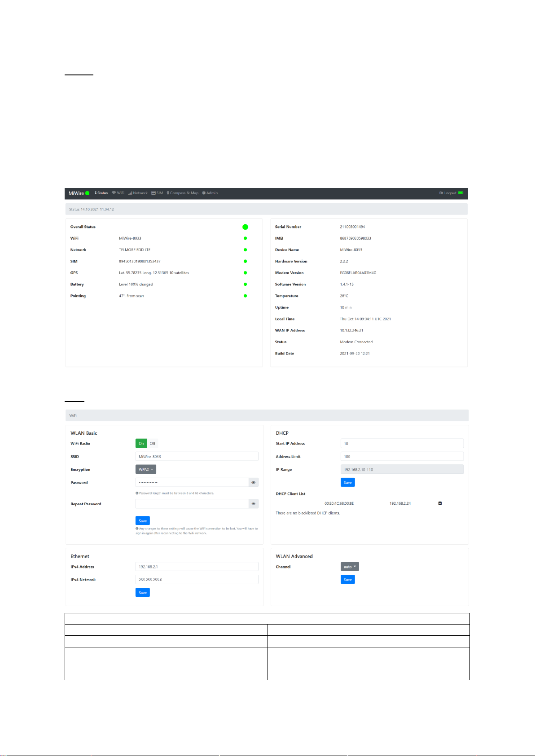This screenshot has height=756, width=535.
Task: Click serial number value 211003001494
Action: tap(352, 227)
